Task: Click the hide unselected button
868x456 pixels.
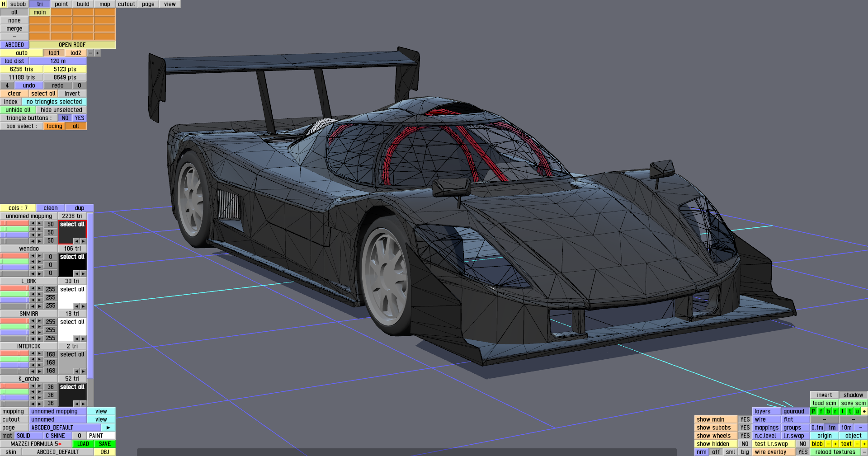Action: tap(61, 110)
